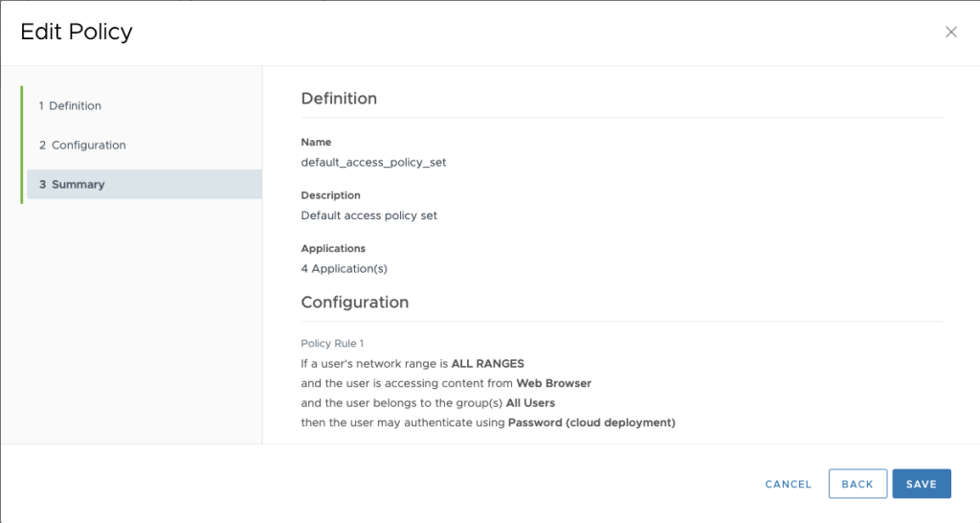The height and width of the screenshot is (523, 980).
Task: Click the ALL RANGES network range text
Action: point(487,363)
